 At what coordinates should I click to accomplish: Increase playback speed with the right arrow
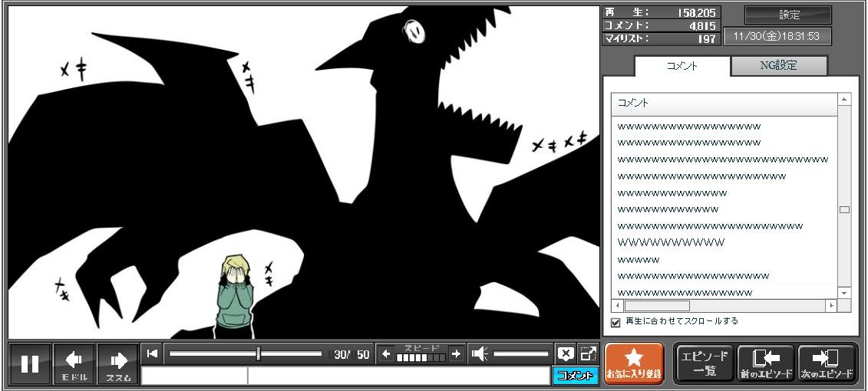point(456,353)
